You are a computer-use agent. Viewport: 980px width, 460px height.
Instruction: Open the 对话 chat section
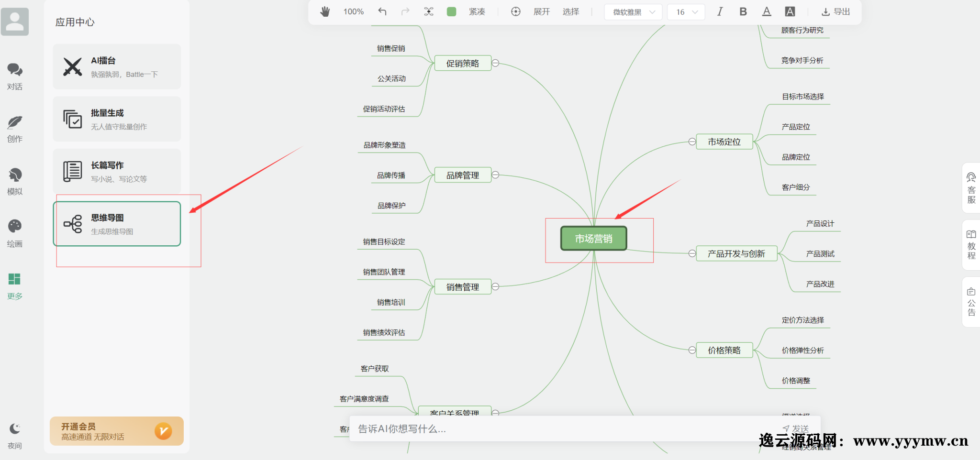tap(15, 77)
